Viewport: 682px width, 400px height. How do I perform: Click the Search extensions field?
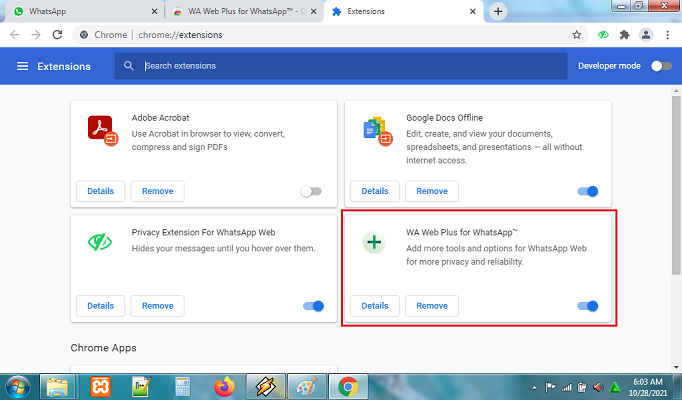(341, 66)
